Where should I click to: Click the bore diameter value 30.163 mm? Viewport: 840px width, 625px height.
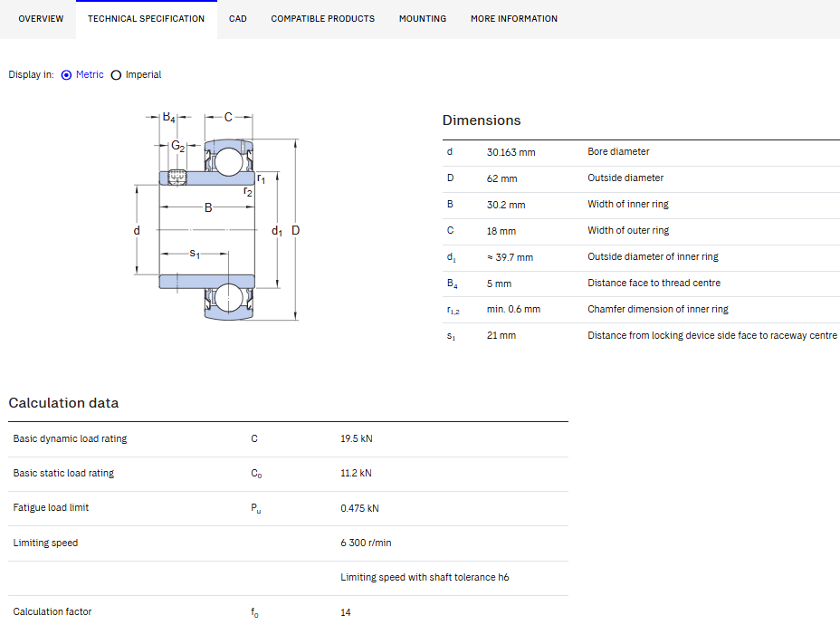(x=511, y=152)
